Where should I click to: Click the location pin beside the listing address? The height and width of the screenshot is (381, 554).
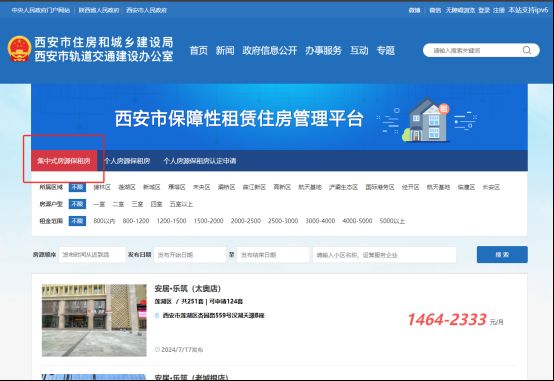157,315
